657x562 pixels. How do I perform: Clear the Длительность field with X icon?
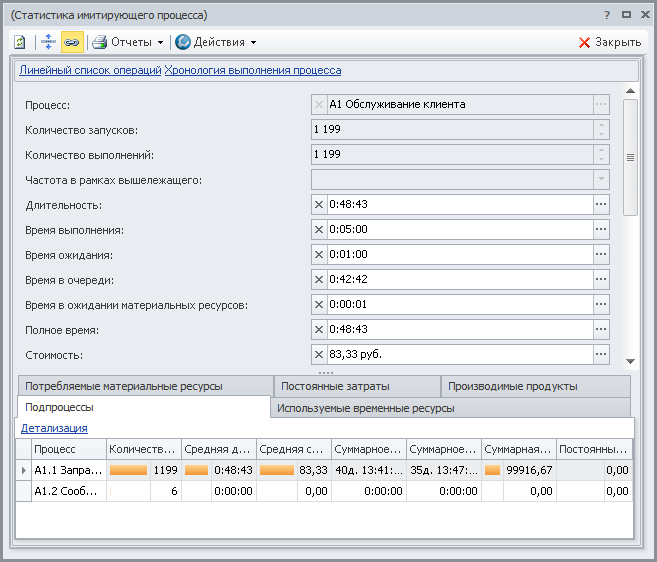[x=319, y=204]
